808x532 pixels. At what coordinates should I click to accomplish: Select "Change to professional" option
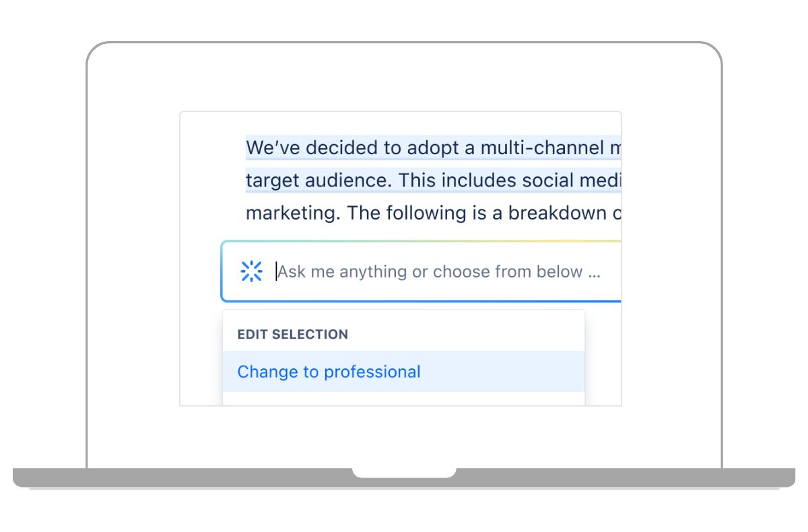pyautogui.click(x=329, y=372)
